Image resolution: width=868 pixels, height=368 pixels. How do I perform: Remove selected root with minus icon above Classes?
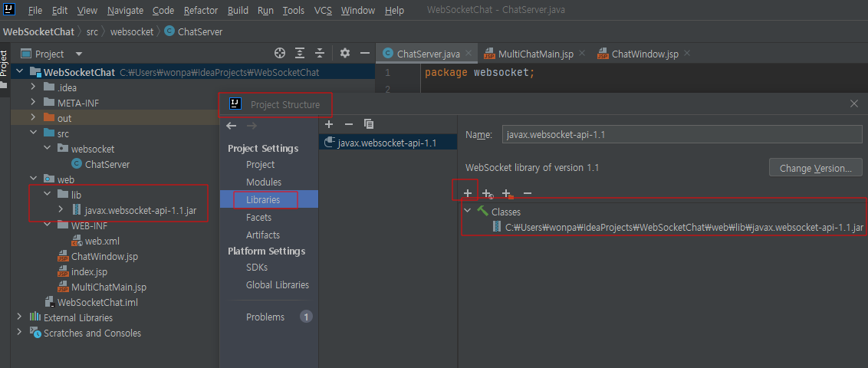527,193
